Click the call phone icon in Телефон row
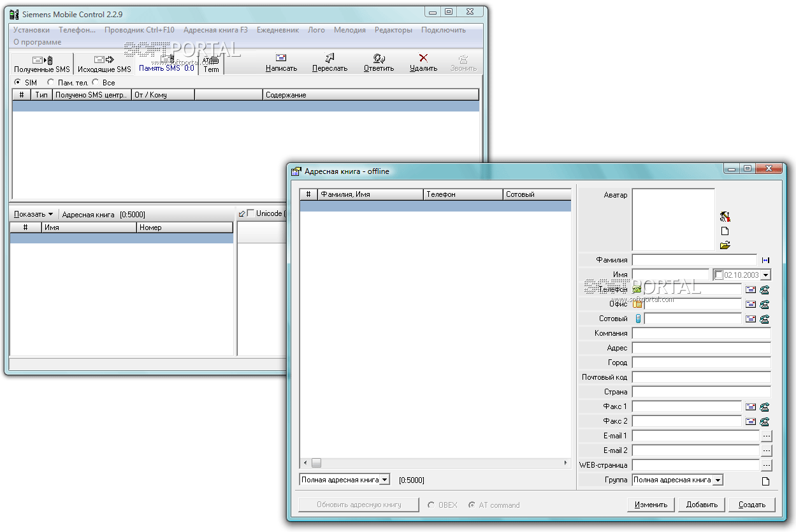The width and height of the screenshot is (796, 532). click(x=765, y=289)
